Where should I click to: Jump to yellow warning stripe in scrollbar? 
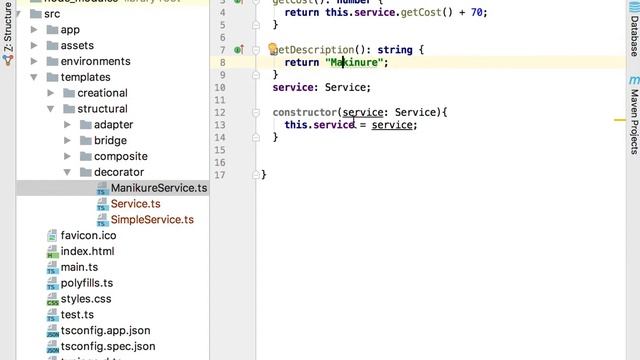tap(620, 120)
